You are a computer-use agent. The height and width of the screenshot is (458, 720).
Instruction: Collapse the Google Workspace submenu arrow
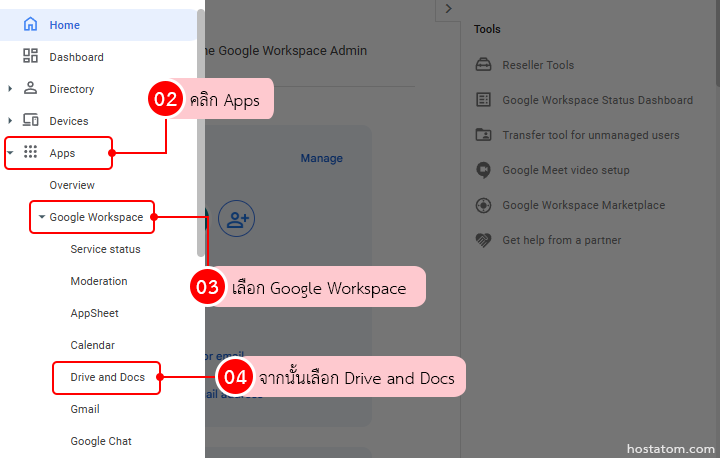(x=41, y=216)
